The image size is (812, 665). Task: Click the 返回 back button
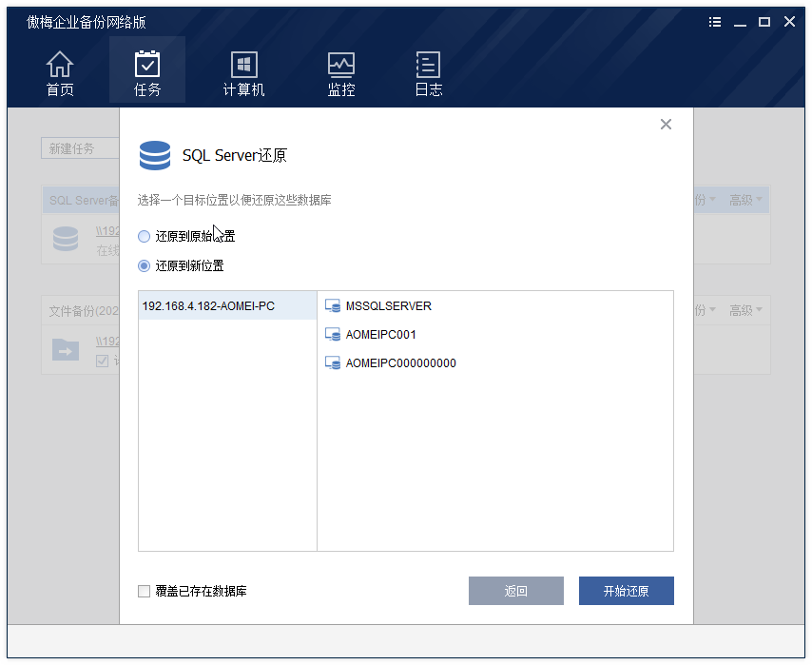pyautogui.click(x=515, y=591)
